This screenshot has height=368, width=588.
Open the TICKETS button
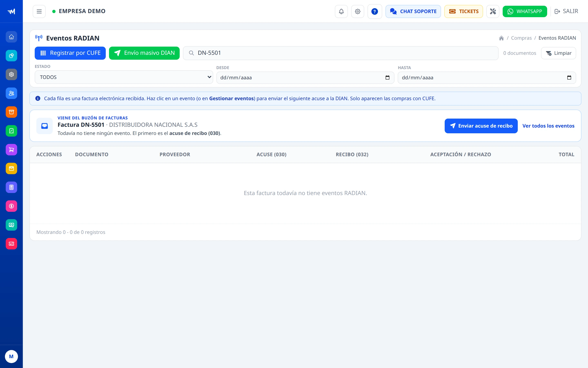463,11
